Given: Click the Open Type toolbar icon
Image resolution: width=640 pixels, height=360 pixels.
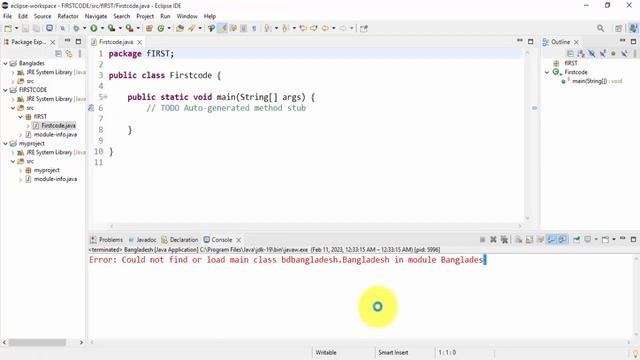Looking at the screenshot, I should coord(180,28).
